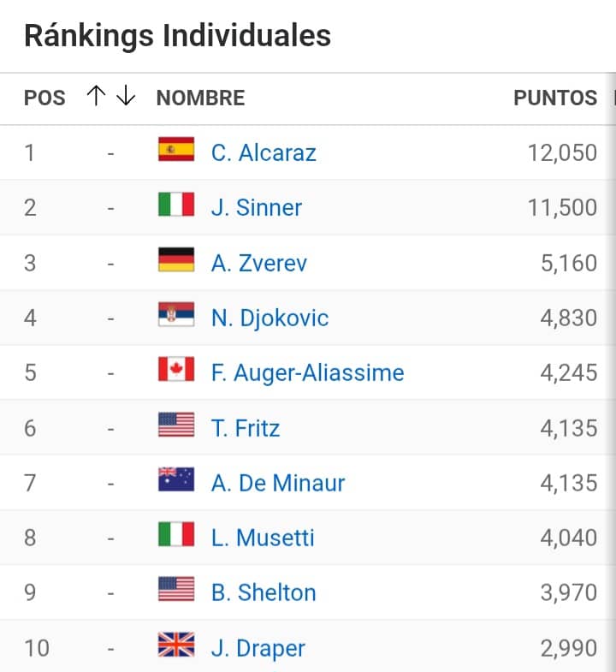Open N. Djokovic player profile link
Screen dimensions: 616x672
tap(269, 318)
